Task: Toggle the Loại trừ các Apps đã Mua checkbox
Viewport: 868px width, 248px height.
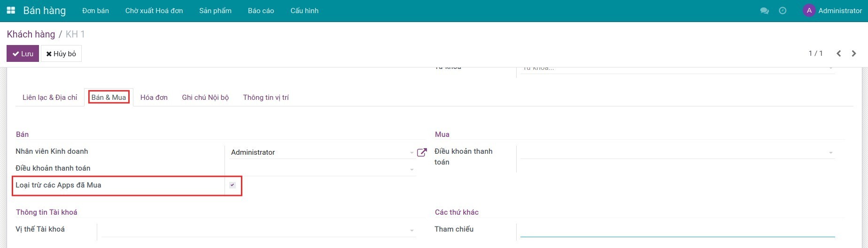Action: click(232, 185)
